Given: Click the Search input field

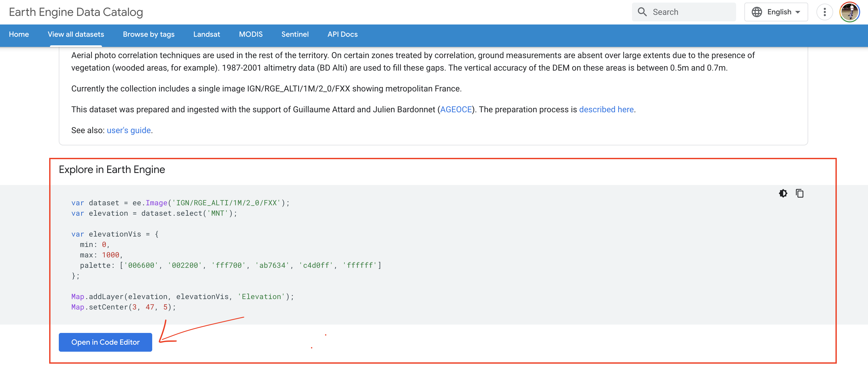Looking at the screenshot, I should (691, 12).
